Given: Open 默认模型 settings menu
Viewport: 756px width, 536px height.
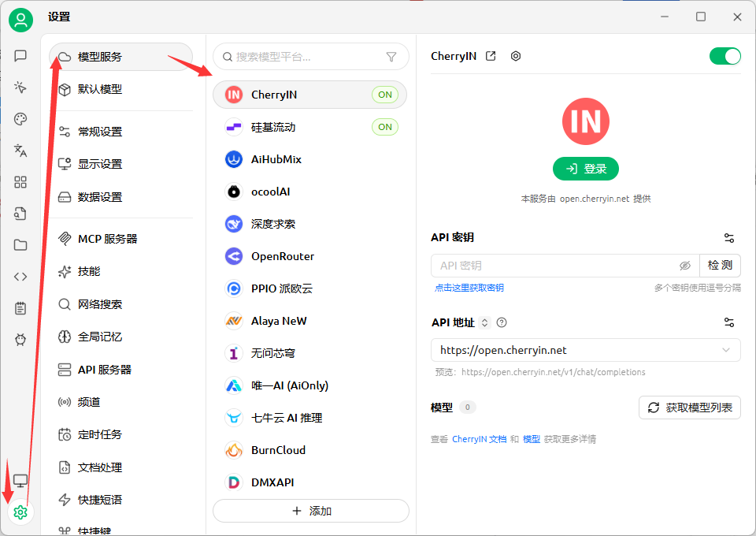Looking at the screenshot, I should (120, 89).
